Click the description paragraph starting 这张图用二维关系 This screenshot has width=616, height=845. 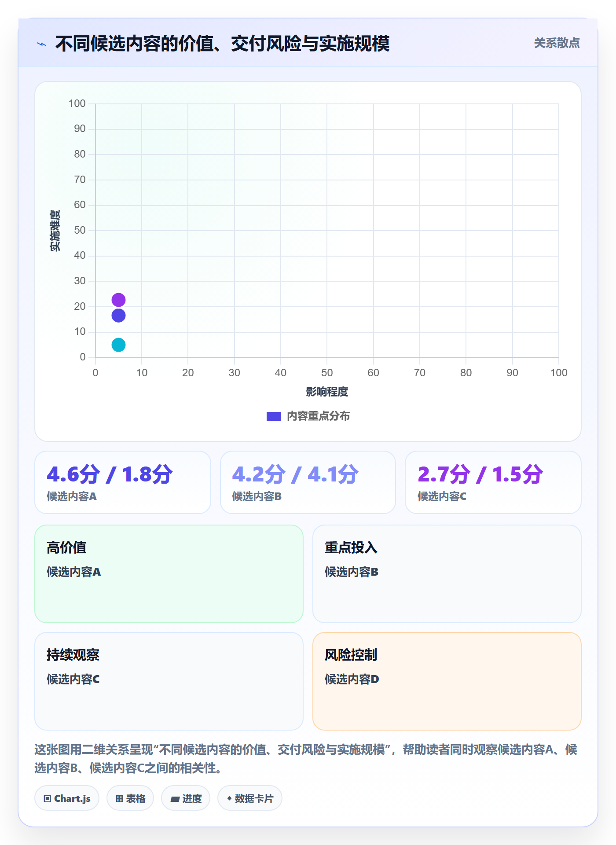tap(306, 759)
